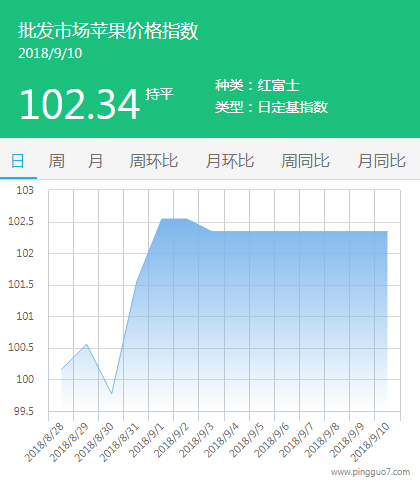420x483 pixels.
Task: Open the 月环比 tab
Action: tap(230, 161)
